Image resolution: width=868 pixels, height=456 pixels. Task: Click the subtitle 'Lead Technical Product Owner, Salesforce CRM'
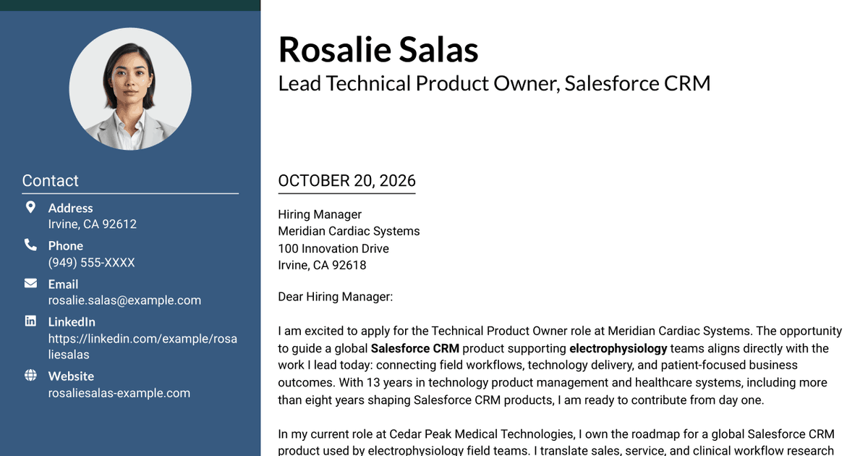[495, 83]
